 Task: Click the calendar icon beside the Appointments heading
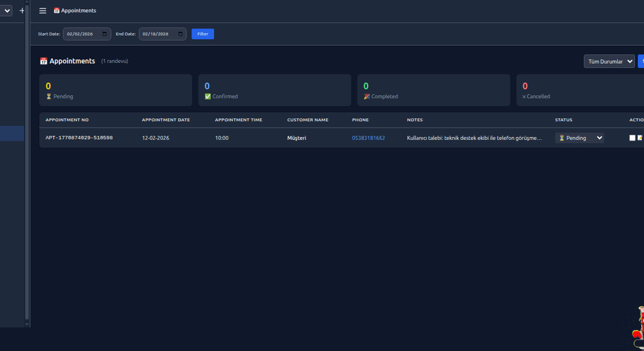point(43,61)
